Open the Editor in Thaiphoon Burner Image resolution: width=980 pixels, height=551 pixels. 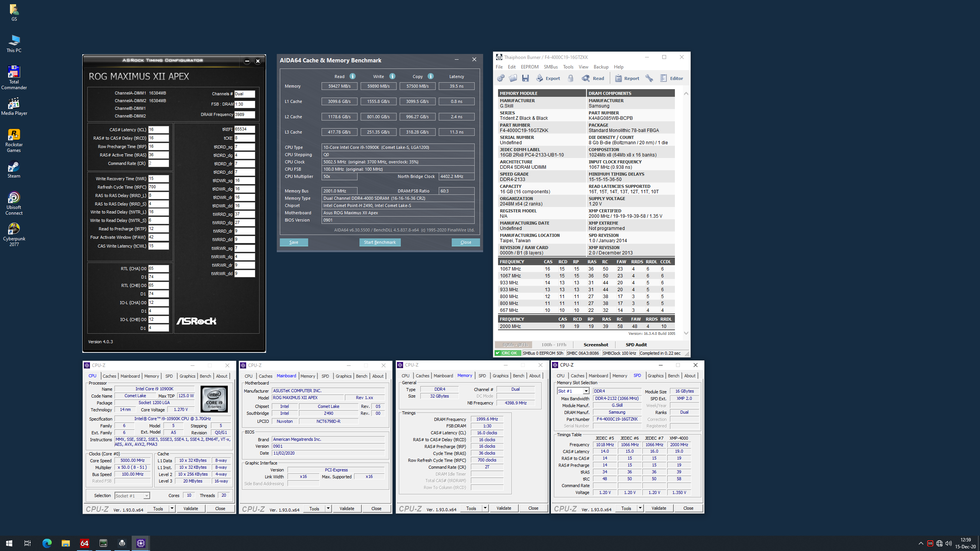coord(671,78)
